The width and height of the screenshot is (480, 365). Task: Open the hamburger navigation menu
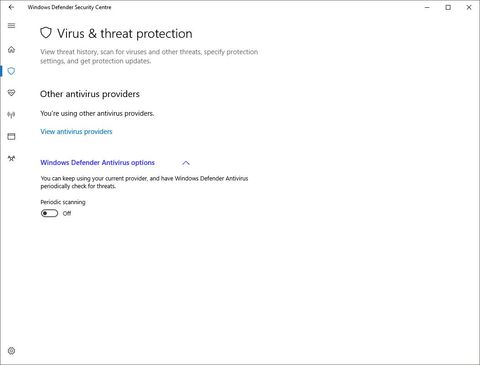[x=11, y=26]
